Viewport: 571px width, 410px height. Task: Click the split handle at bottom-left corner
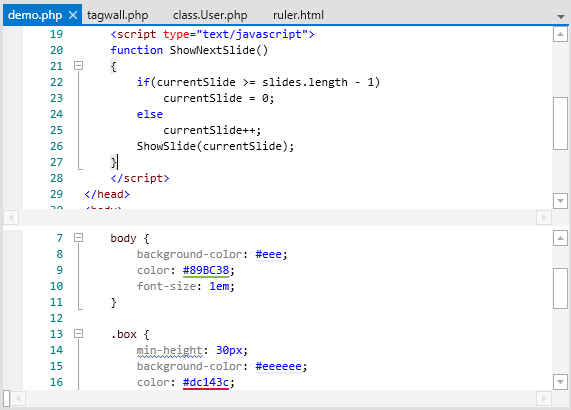(x=7, y=398)
